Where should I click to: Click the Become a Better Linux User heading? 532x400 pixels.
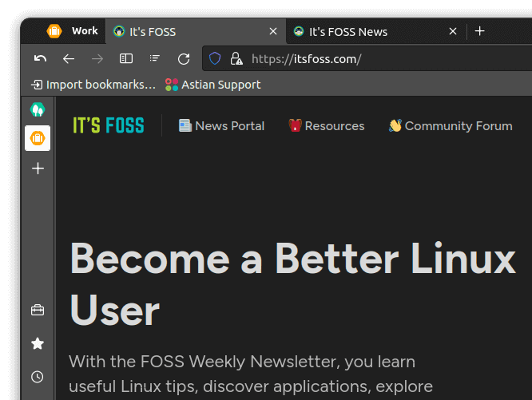pyautogui.click(x=293, y=284)
